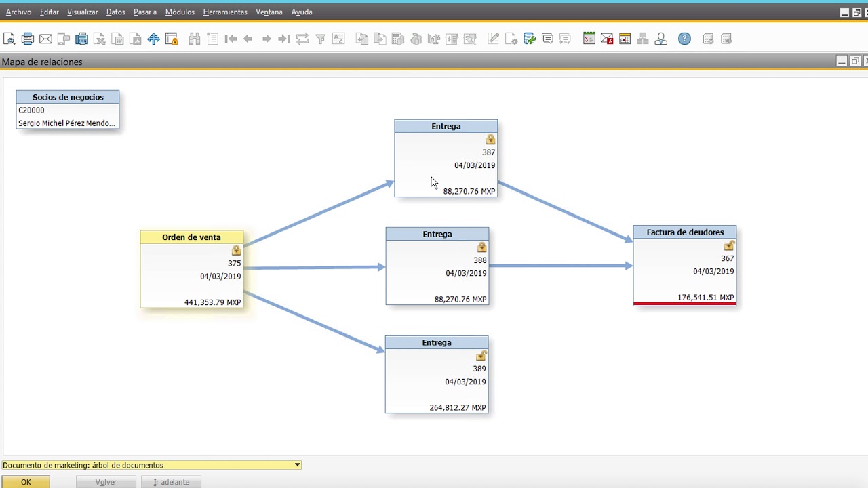Click the Query Manager database wrench icon
Viewport: 868px width, 488px height.
coord(530,39)
